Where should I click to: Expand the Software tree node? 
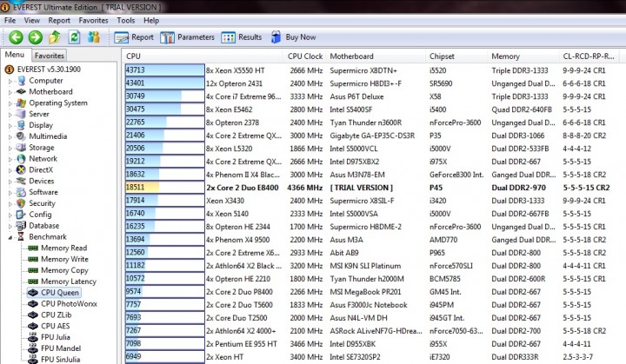[x=10, y=193]
